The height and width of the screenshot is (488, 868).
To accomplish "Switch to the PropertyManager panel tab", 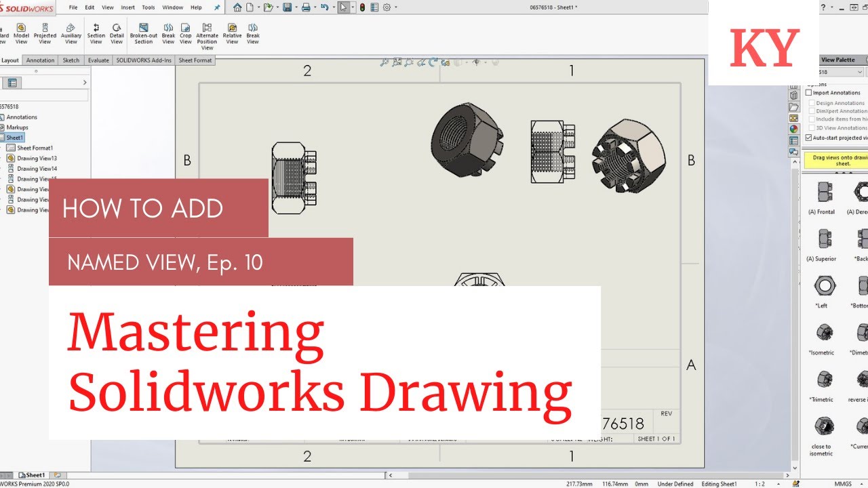I will 12,83.
